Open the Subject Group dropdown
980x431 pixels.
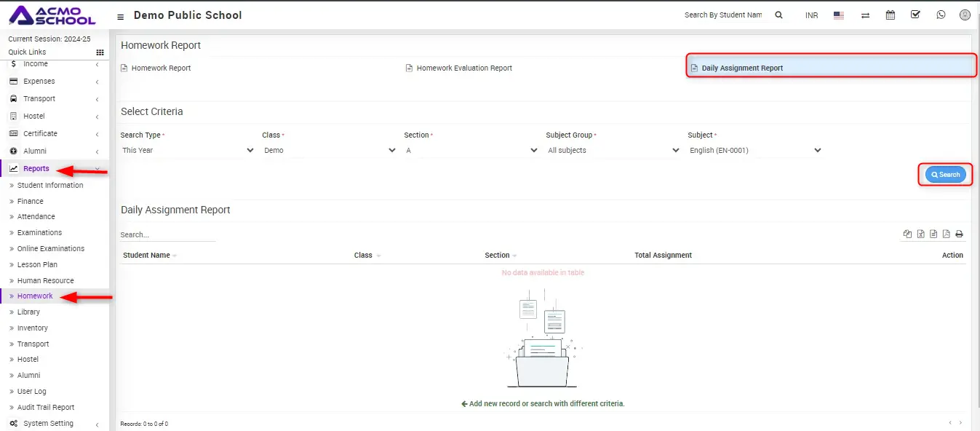[613, 150]
